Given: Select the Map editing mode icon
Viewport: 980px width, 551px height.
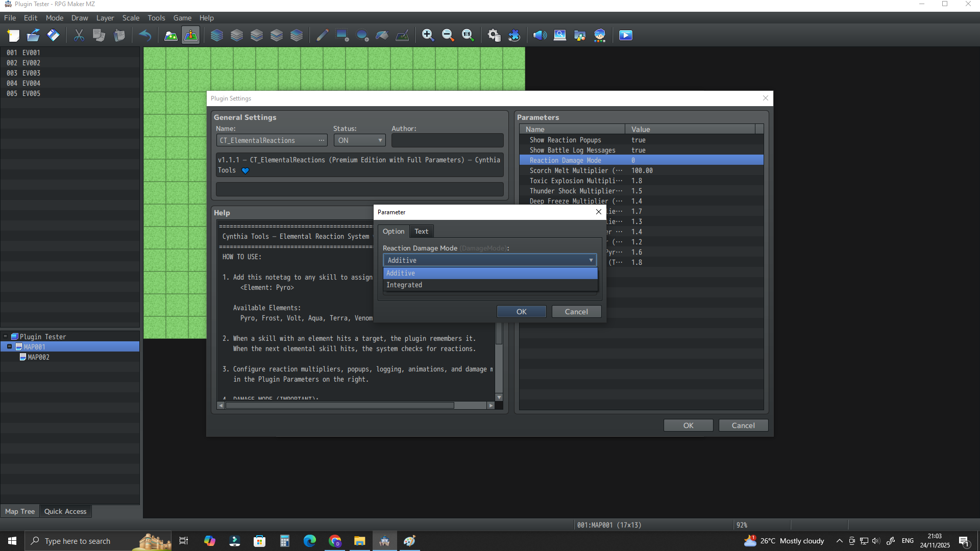Looking at the screenshot, I should pyautogui.click(x=170, y=35).
